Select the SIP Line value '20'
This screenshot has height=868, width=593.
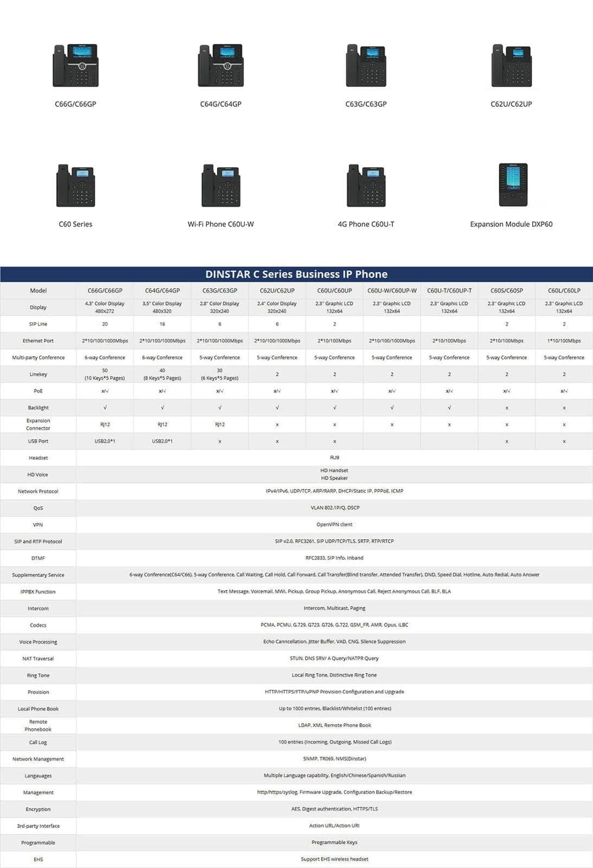click(x=105, y=324)
